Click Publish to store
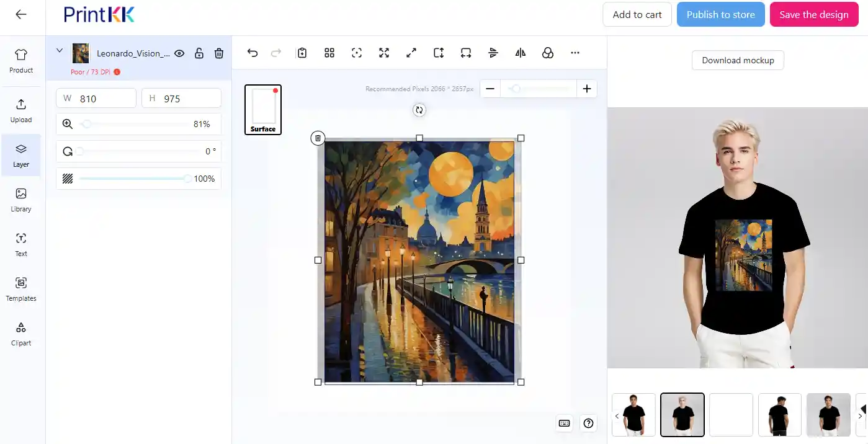Viewport: 868px width, 444px height. click(x=720, y=15)
